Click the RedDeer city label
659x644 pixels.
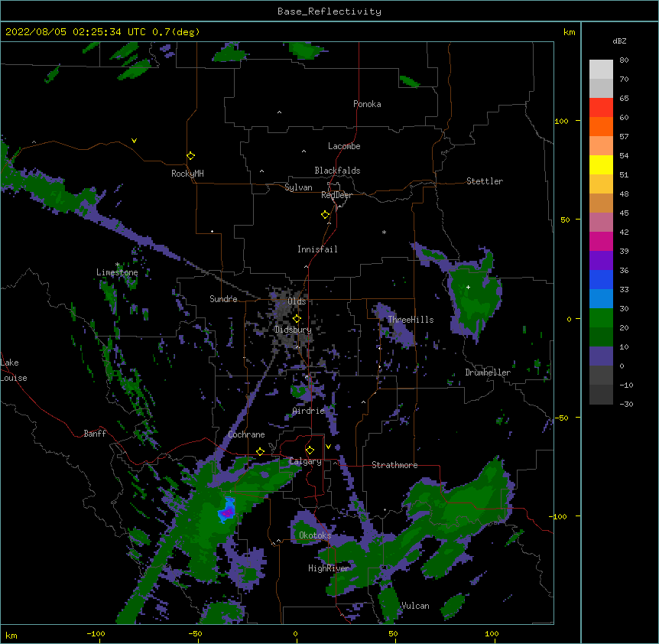tap(336, 195)
